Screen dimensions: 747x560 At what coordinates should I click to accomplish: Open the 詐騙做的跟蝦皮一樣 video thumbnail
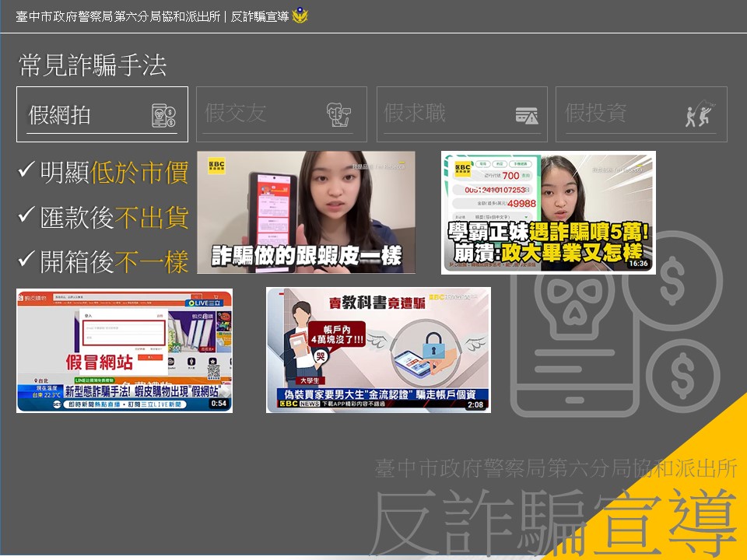coord(306,212)
